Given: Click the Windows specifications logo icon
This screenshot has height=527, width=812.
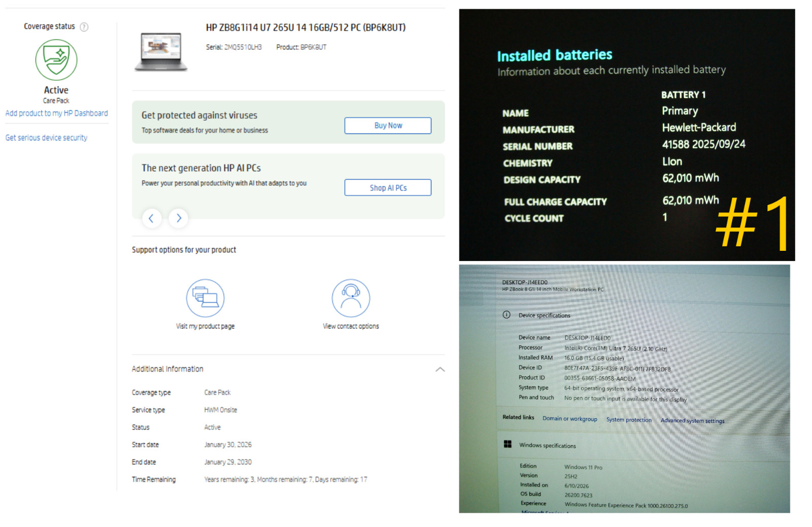Looking at the screenshot, I should tap(507, 444).
